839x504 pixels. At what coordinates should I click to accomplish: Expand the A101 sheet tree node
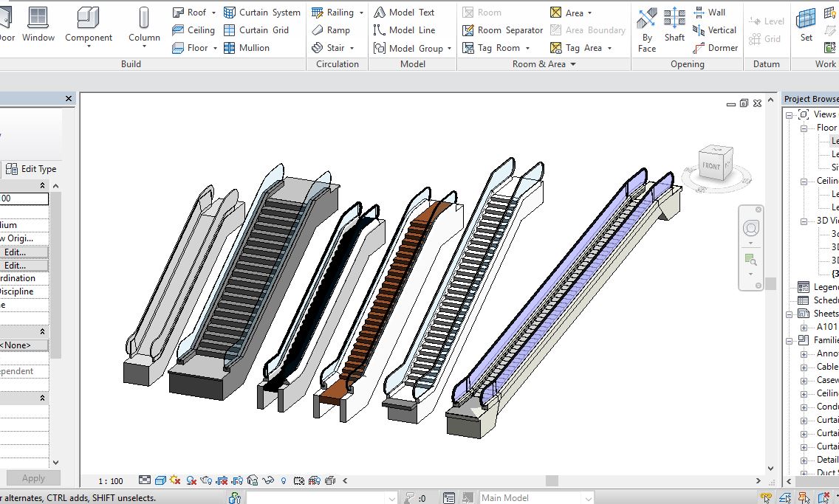[804, 327]
